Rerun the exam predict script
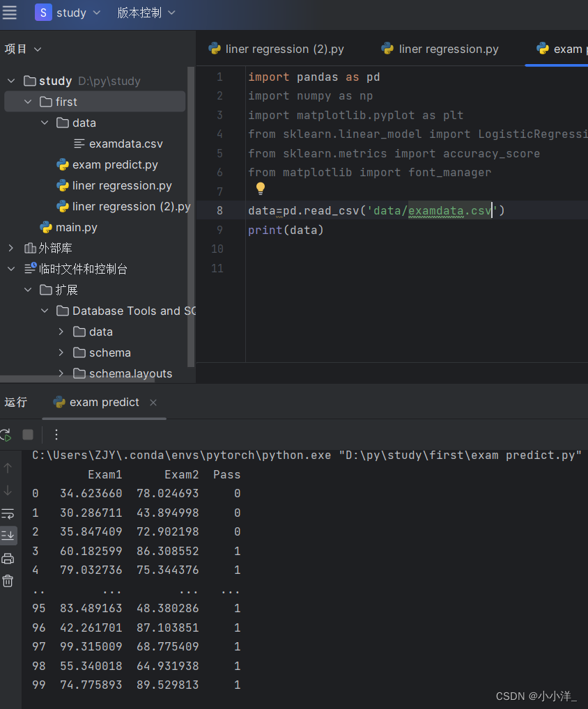 pos(6,434)
